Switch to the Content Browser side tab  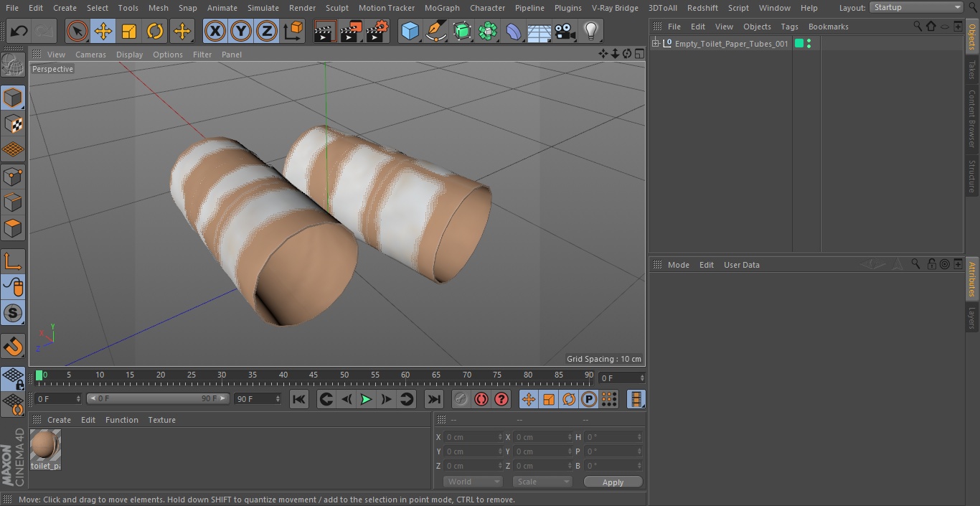click(972, 118)
